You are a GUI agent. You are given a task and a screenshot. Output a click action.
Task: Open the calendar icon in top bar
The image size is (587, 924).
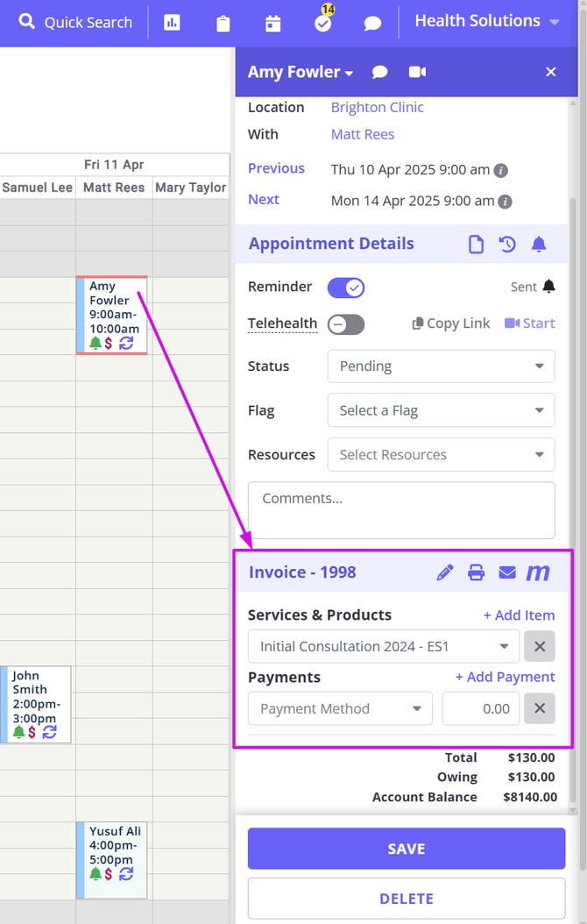tap(273, 23)
